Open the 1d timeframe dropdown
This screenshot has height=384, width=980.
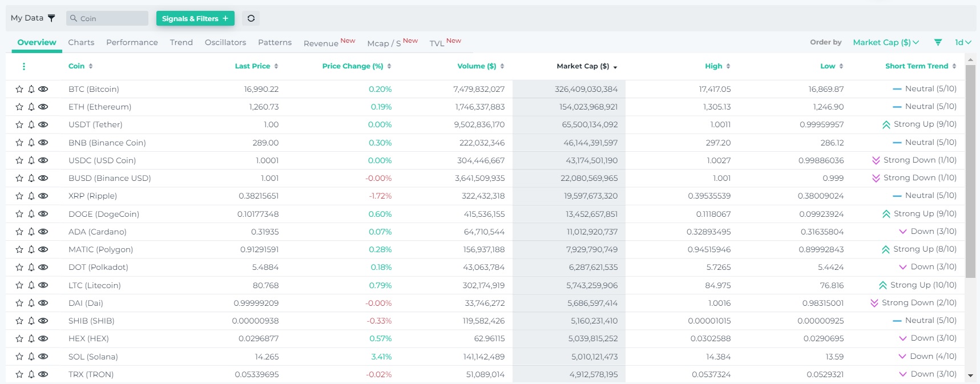(x=963, y=42)
